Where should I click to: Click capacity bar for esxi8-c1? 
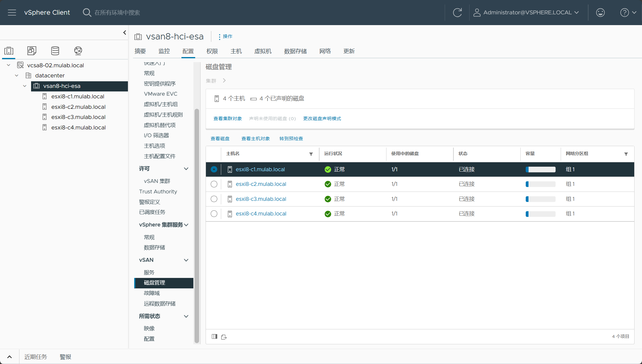click(540, 169)
